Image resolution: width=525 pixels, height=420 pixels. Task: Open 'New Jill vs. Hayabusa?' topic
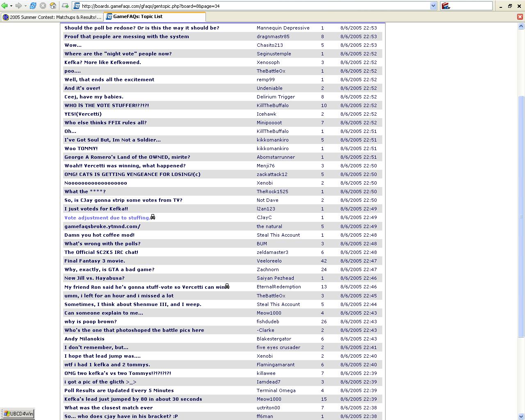pos(94,278)
